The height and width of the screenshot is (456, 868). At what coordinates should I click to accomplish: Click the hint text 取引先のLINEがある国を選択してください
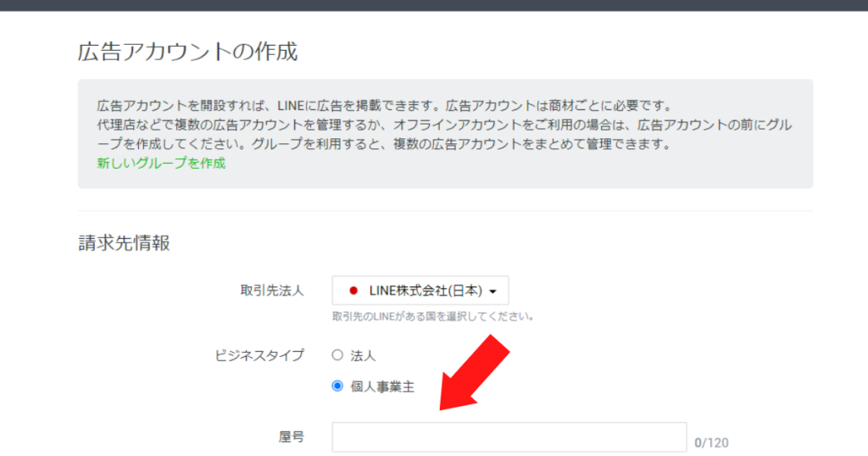(x=433, y=316)
